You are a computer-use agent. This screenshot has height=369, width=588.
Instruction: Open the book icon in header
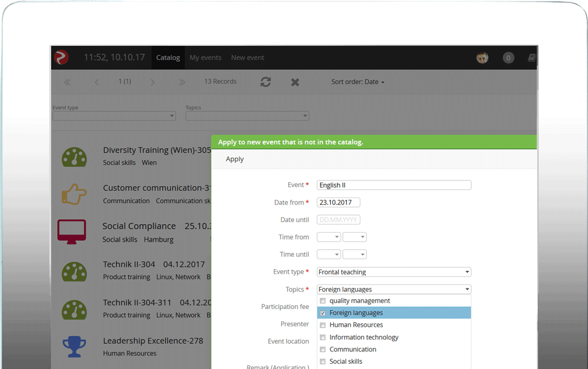coord(532,58)
